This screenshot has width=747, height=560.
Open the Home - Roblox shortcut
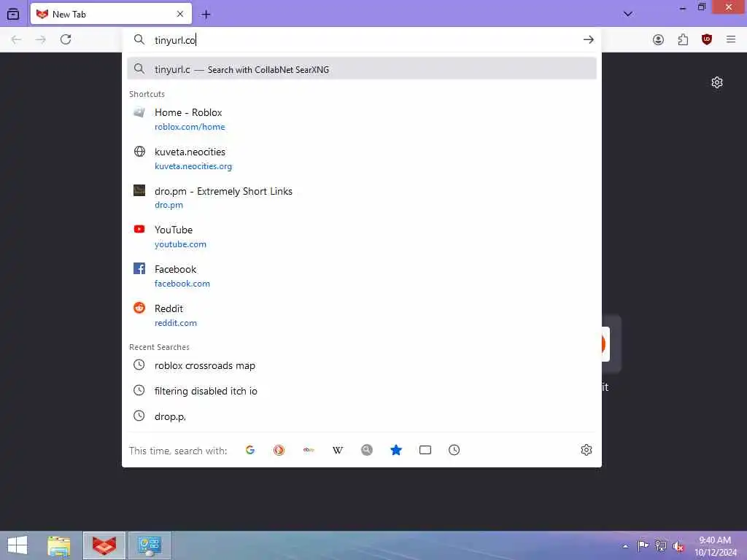[x=362, y=119]
